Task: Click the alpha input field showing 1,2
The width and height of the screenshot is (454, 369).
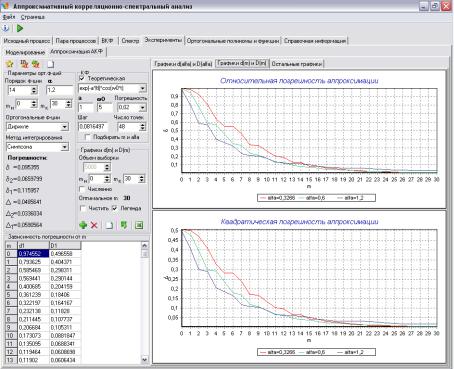Action: [59, 90]
